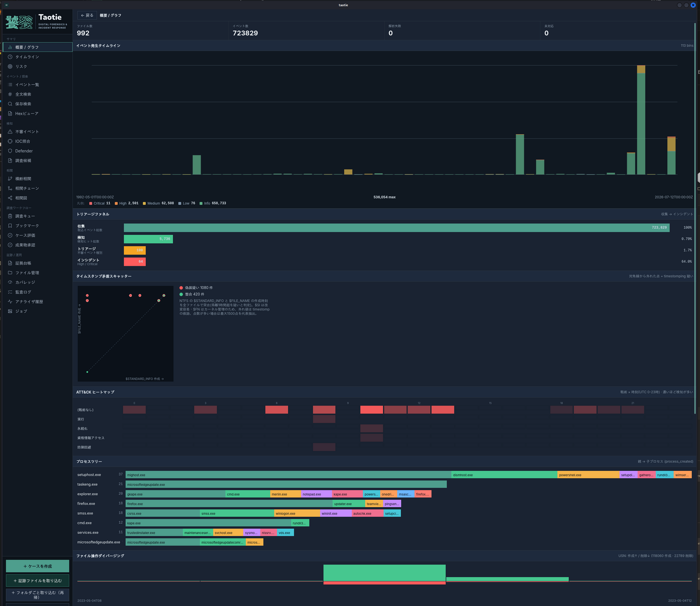
Task: Select microsoftedgeupdate.exe block under taskeng.exe
Action: point(286,484)
